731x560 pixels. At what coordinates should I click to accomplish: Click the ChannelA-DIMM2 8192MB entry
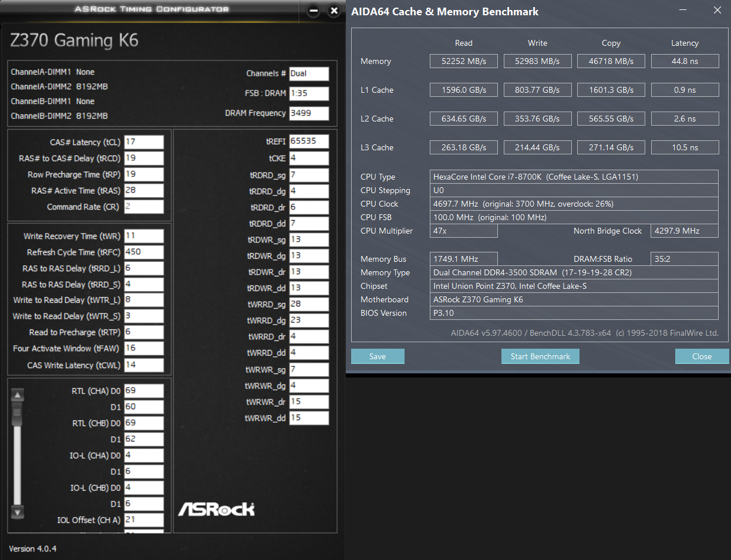point(59,86)
